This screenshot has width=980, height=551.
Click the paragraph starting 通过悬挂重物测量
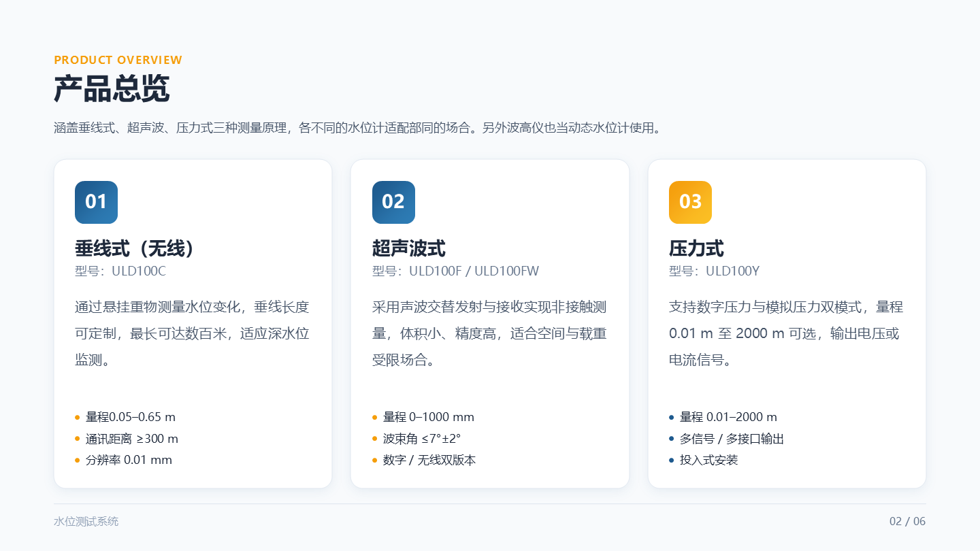coord(193,333)
